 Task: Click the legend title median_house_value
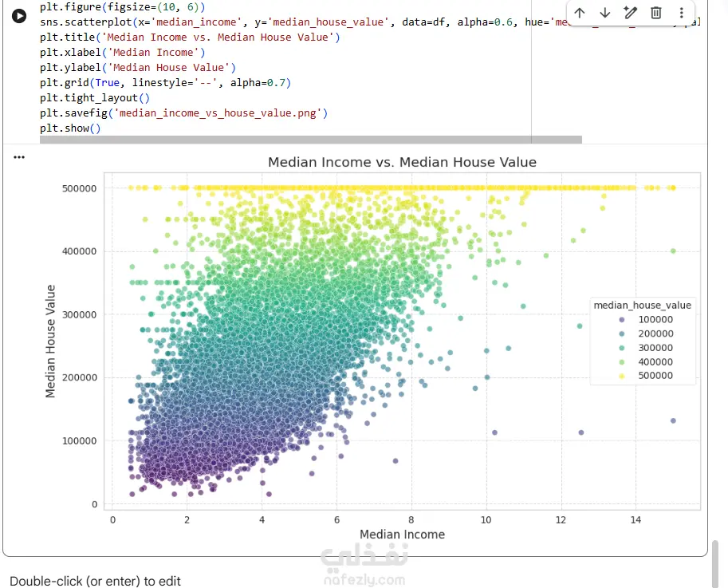(x=642, y=305)
